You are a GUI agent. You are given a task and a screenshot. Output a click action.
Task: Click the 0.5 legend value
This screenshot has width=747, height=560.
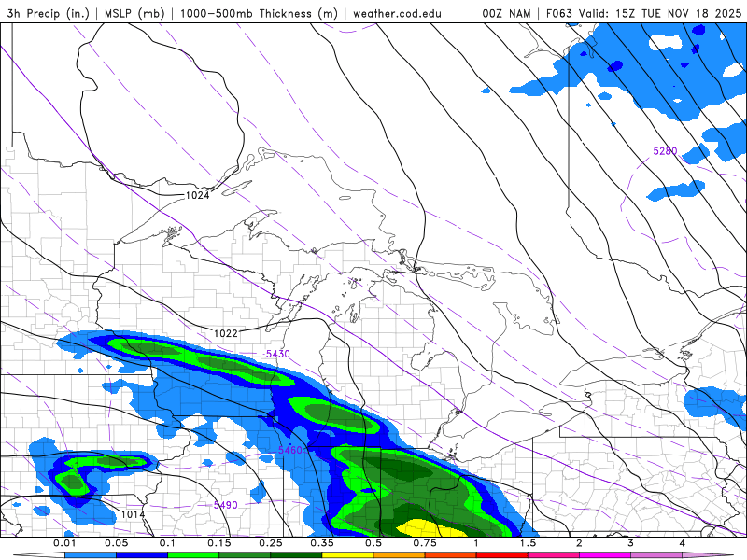[373, 543]
